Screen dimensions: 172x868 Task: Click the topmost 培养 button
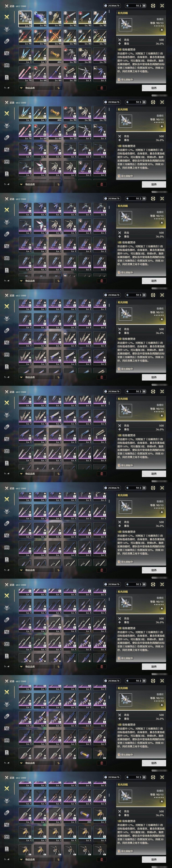[154, 88]
